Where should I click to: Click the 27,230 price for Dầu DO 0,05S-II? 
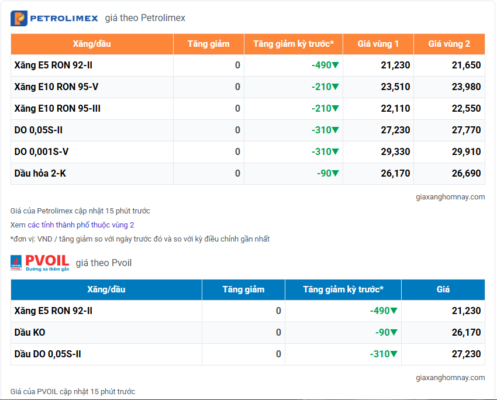466,354
